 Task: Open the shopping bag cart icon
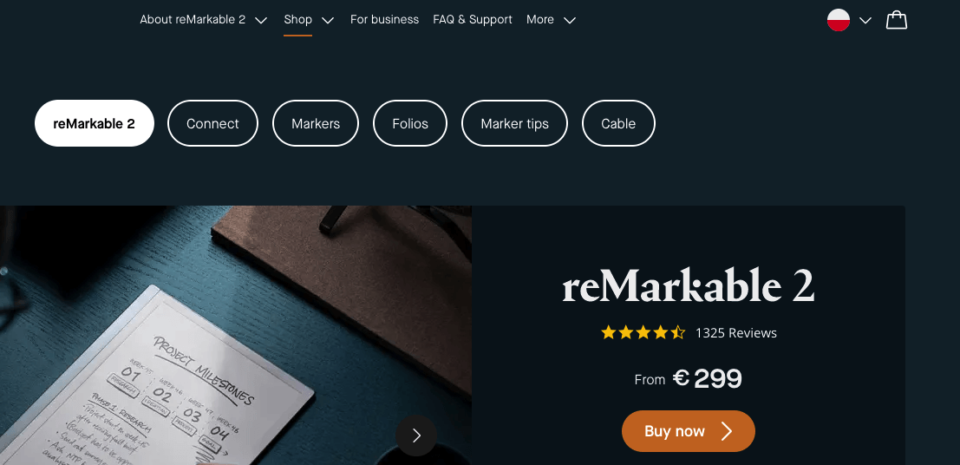[x=896, y=20]
